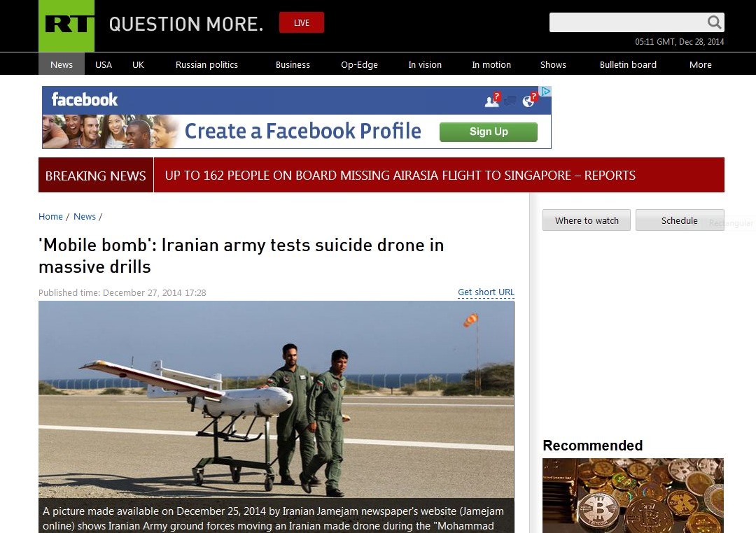Click Facebook globe notifications icon in ad

point(529,100)
